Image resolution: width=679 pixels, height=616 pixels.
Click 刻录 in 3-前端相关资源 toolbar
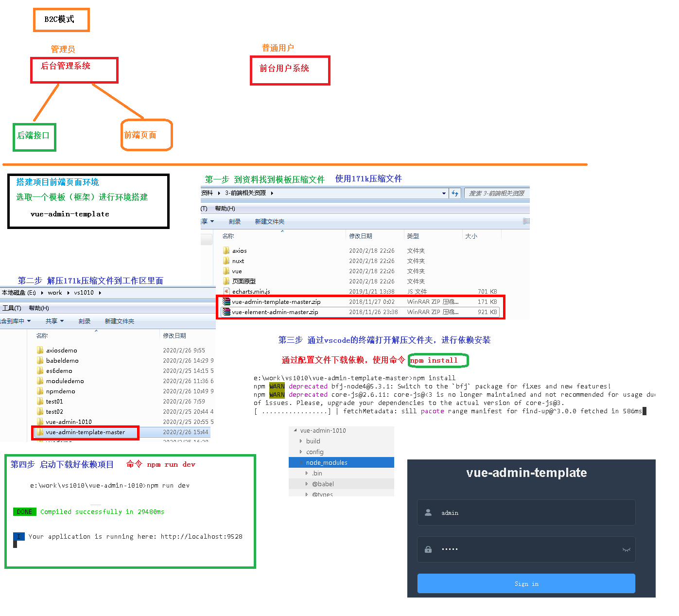(x=235, y=221)
